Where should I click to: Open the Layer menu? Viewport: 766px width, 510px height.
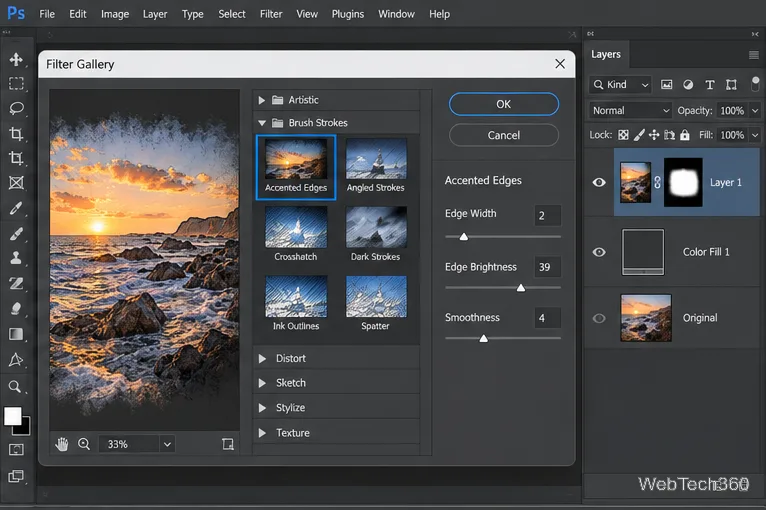click(155, 14)
